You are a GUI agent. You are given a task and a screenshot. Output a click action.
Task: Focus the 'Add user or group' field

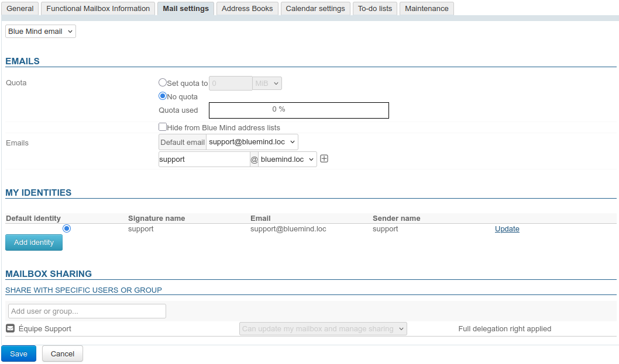(87, 311)
